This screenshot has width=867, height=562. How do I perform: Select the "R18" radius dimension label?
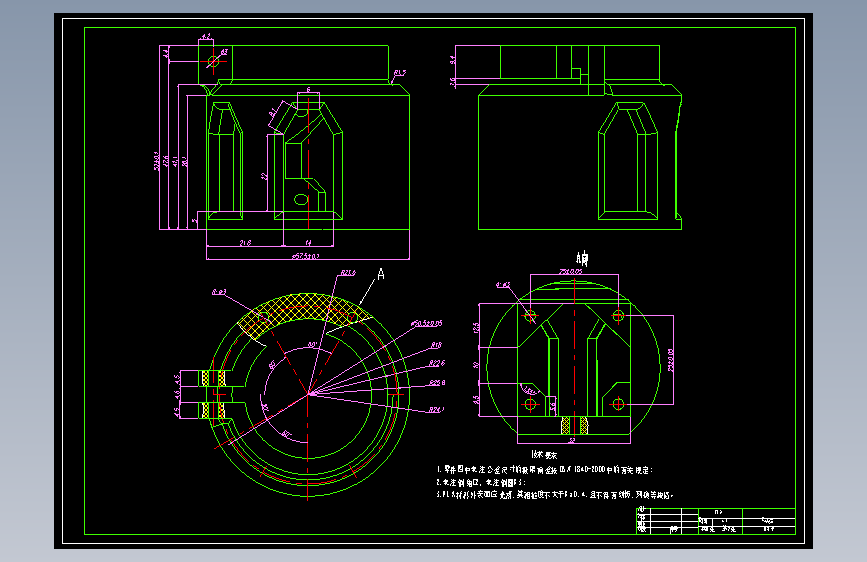[x=436, y=345]
